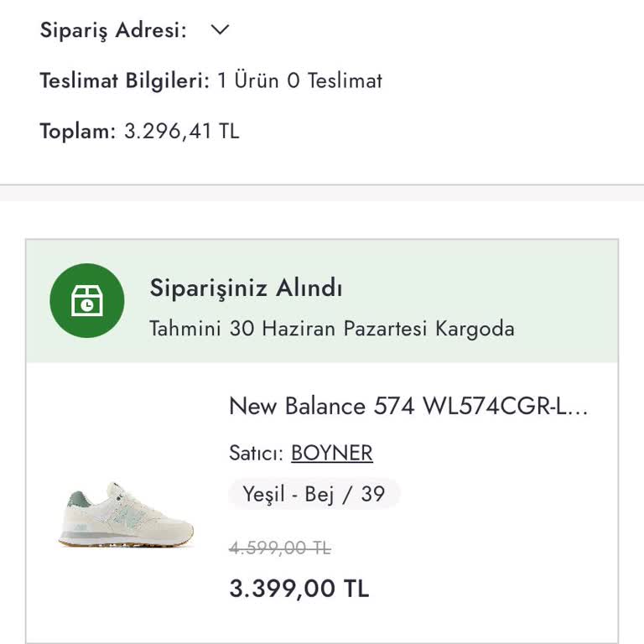Click the Siparişiniz Alındı status heading
Viewport: 644px width, 644px height.
click(x=246, y=288)
